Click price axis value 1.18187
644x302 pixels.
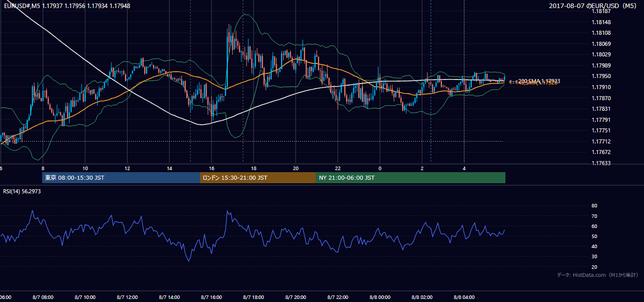tap(601, 11)
